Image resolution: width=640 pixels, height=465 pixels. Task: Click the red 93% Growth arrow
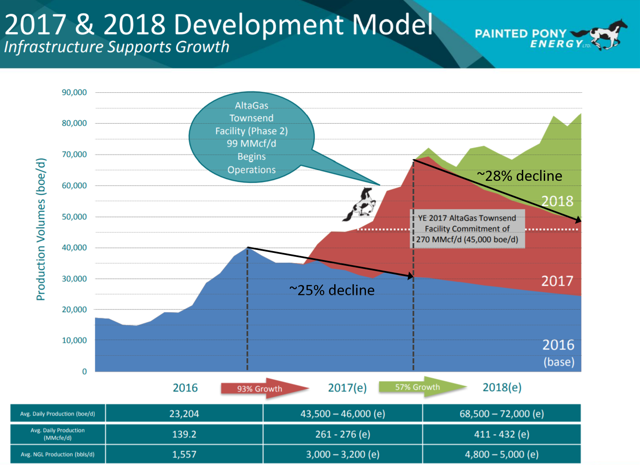(264, 389)
